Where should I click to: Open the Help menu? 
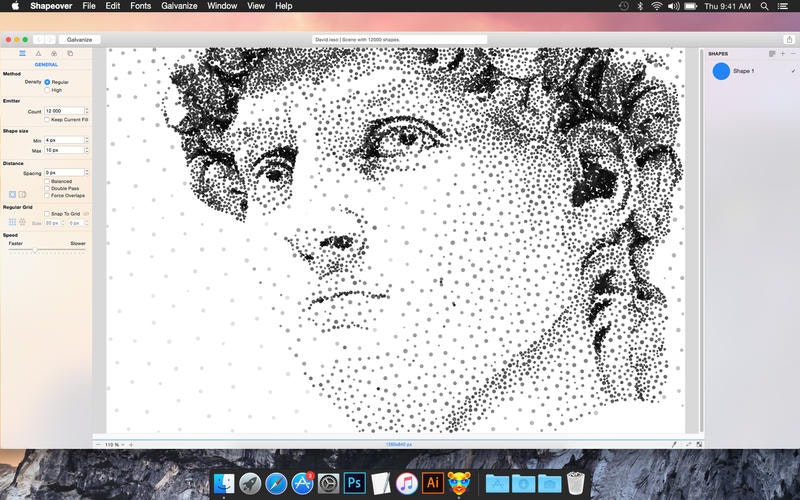click(284, 6)
